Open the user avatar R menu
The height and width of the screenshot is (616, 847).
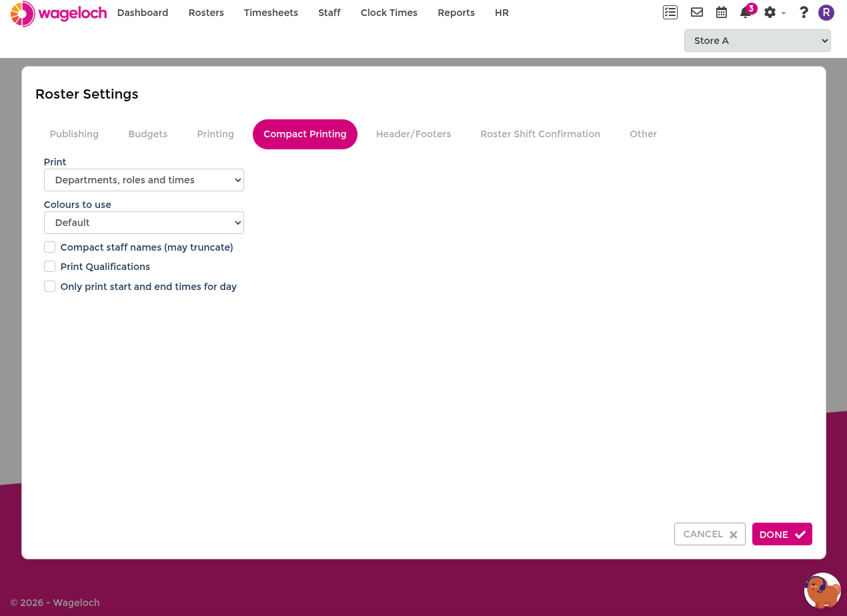[826, 13]
